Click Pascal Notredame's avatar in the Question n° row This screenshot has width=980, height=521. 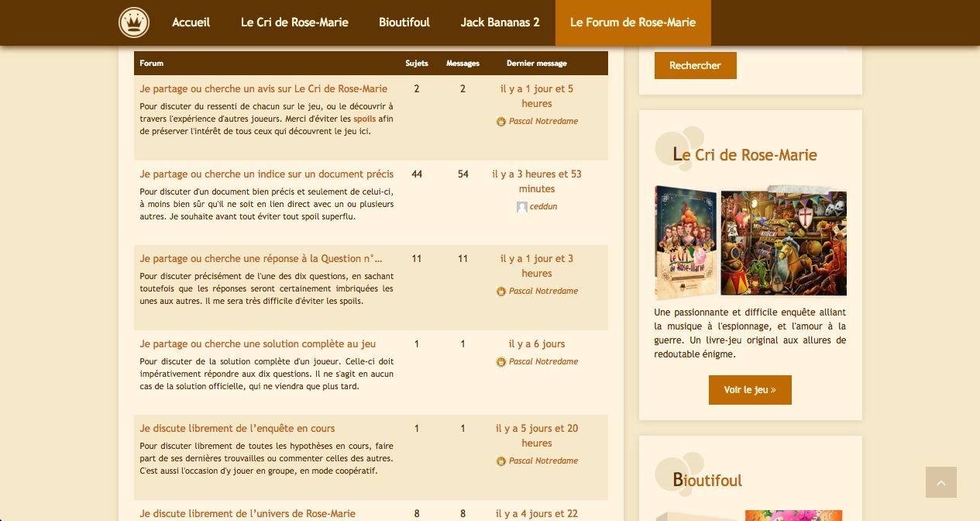501,292
